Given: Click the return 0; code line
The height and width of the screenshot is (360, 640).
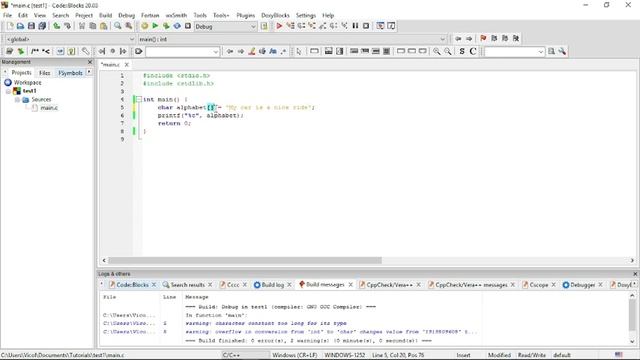Looking at the screenshot, I should [x=174, y=123].
